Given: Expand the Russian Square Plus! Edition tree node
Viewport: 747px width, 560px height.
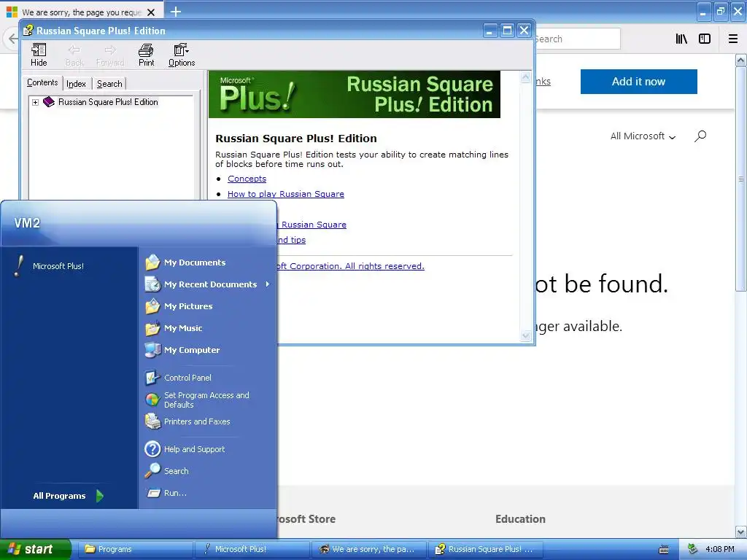Looking at the screenshot, I should [35, 102].
